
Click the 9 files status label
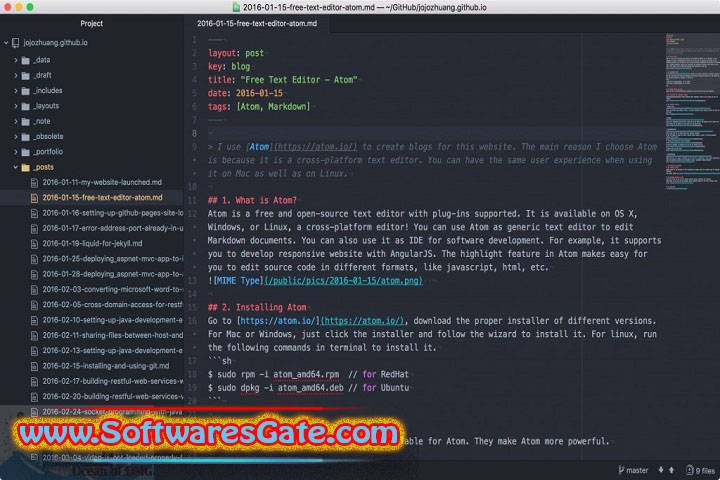point(705,471)
